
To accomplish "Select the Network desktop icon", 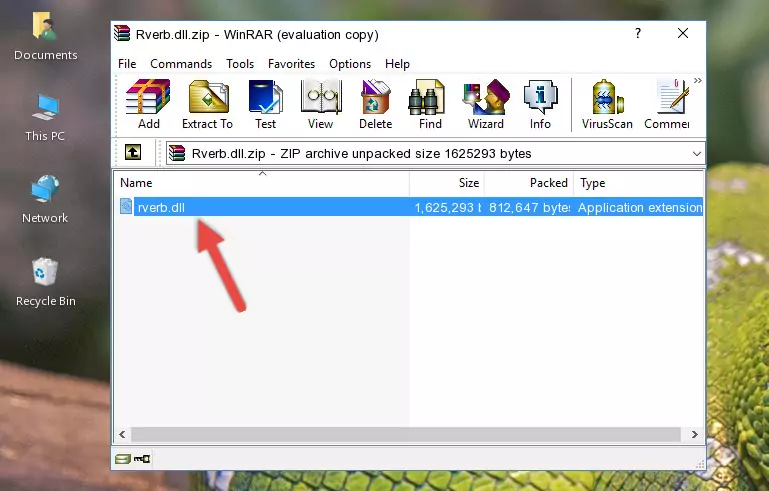I will point(45,199).
